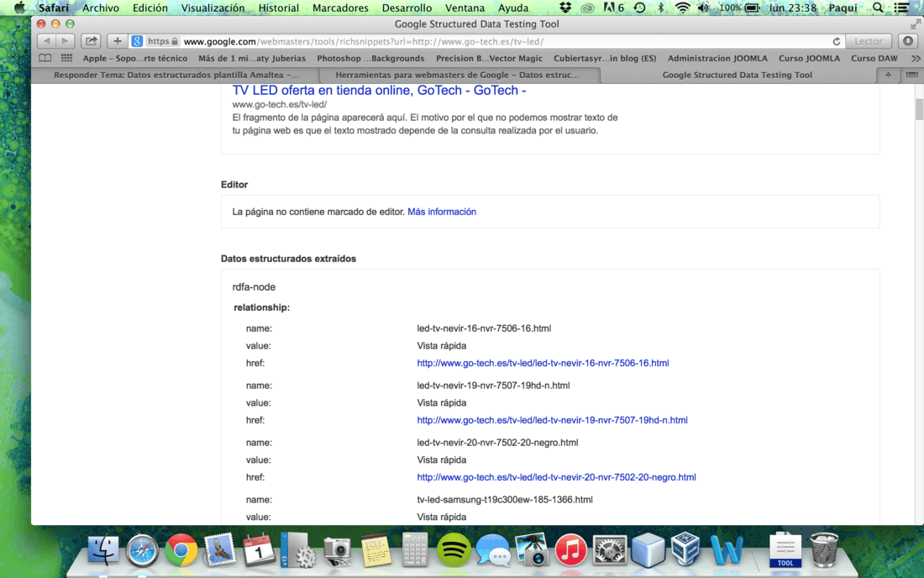
Task: Open the Desarrollo menu
Action: 407,8
